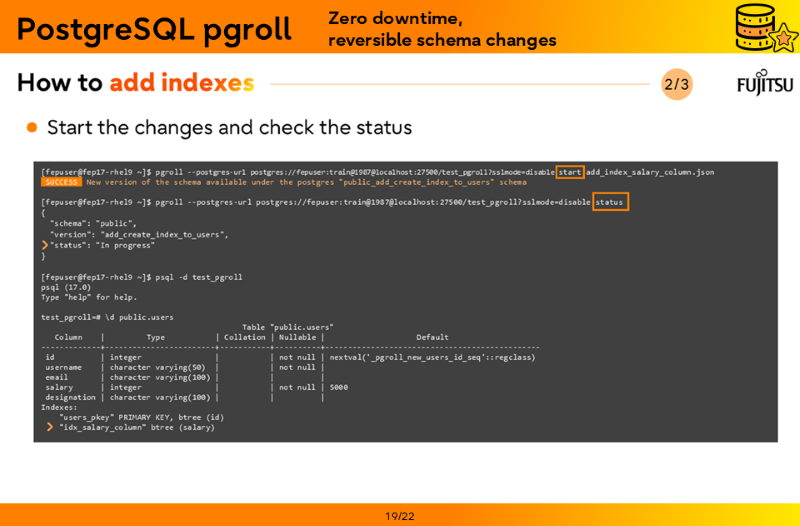This screenshot has width=800, height=526.
Task: Click the salary row in users table
Action: [60, 387]
